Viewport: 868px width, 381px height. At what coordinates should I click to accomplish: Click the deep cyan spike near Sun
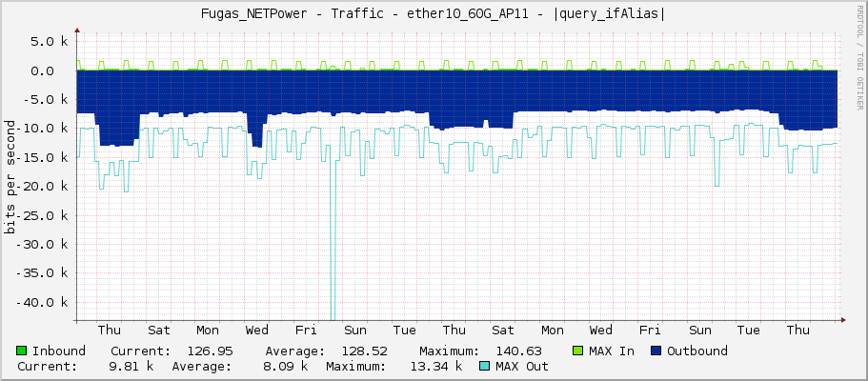click(x=333, y=232)
